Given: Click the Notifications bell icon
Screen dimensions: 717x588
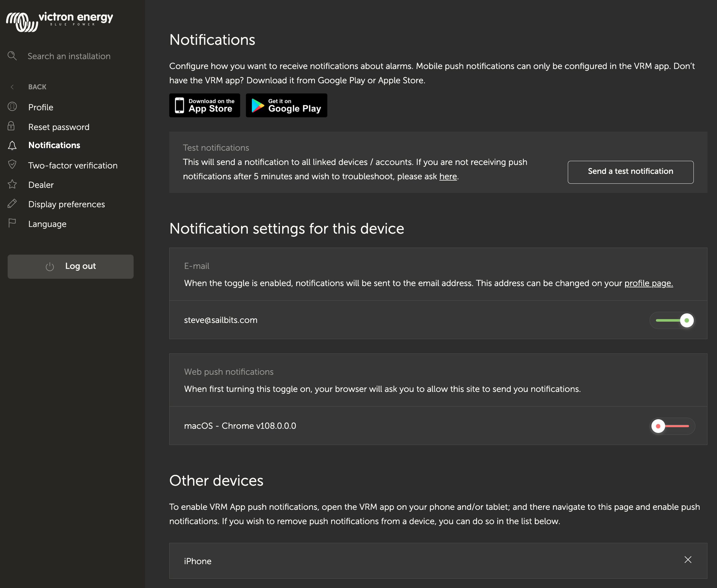Looking at the screenshot, I should [x=12, y=145].
